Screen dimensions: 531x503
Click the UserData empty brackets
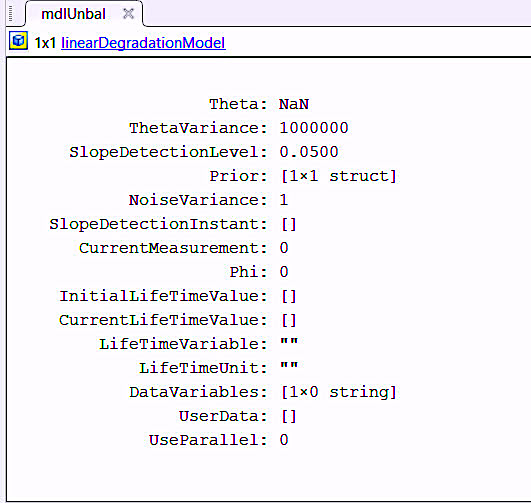point(289,416)
